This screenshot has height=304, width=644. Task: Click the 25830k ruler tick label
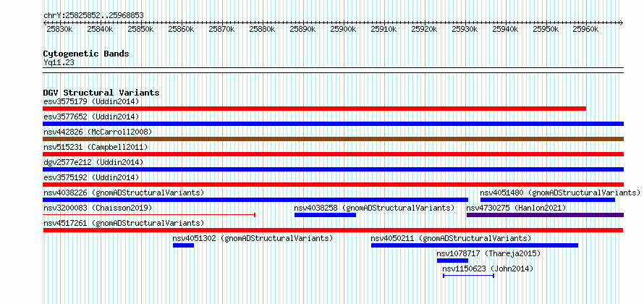coord(59,29)
